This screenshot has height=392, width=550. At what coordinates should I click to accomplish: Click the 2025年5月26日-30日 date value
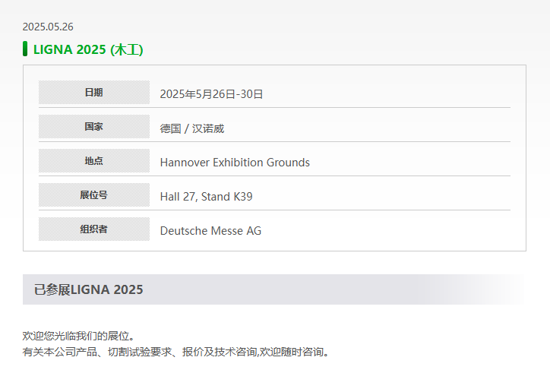(211, 94)
